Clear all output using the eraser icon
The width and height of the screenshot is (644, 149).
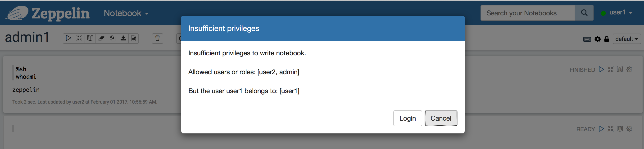[x=101, y=39]
